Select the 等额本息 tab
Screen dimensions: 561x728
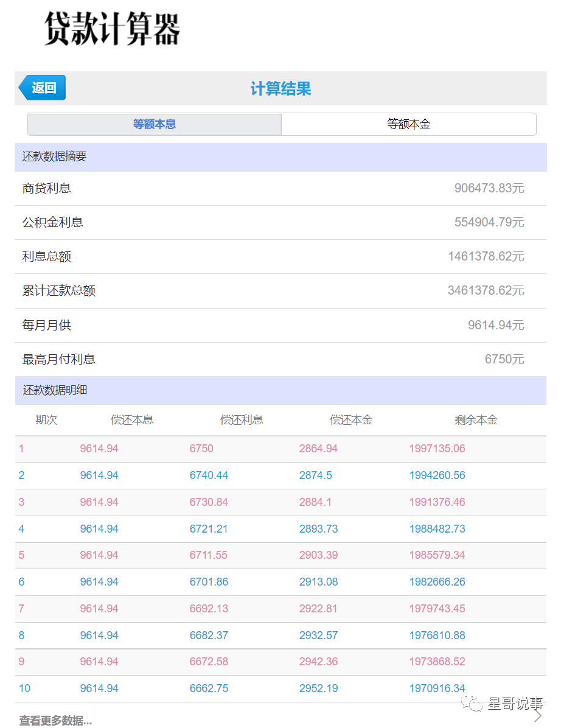153,124
